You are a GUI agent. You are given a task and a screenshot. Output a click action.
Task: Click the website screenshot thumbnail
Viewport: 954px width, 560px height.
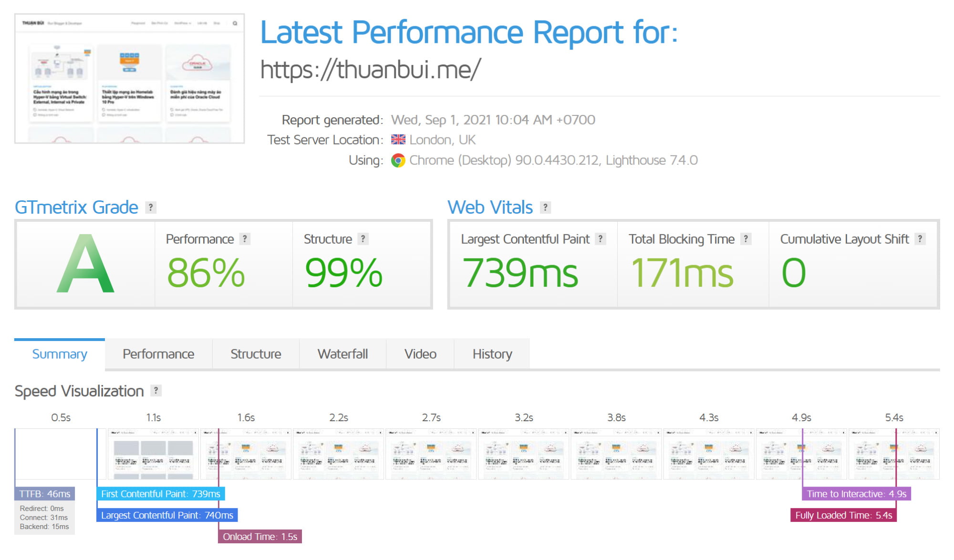(x=129, y=79)
